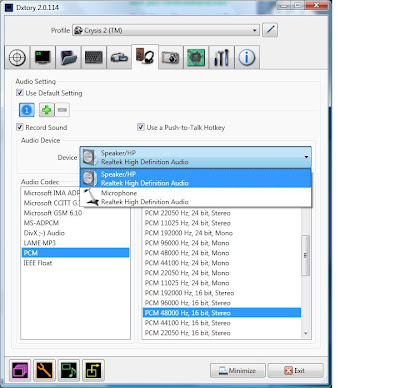
Task: Open the speaker and headphones Audio tab
Action: (145, 57)
